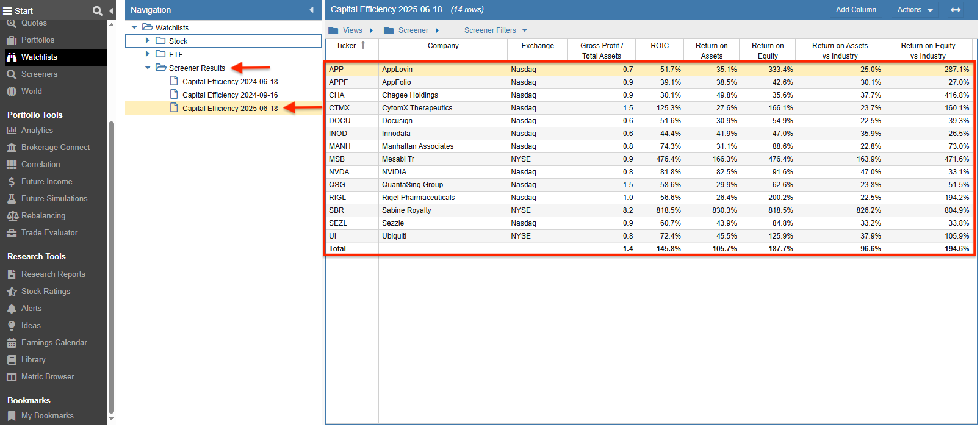The width and height of the screenshot is (980, 427).
Task: Toggle panel width double-arrow button
Action: coord(956,10)
